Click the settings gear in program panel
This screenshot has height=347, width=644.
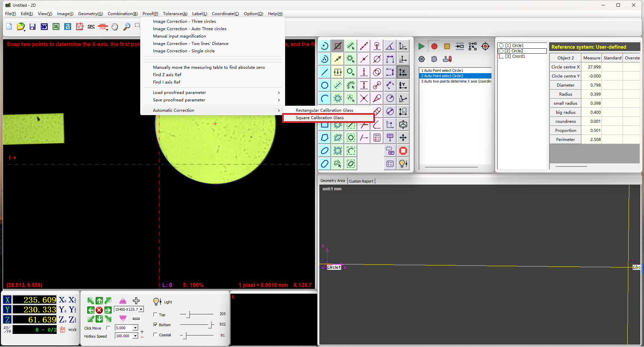[x=422, y=59]
